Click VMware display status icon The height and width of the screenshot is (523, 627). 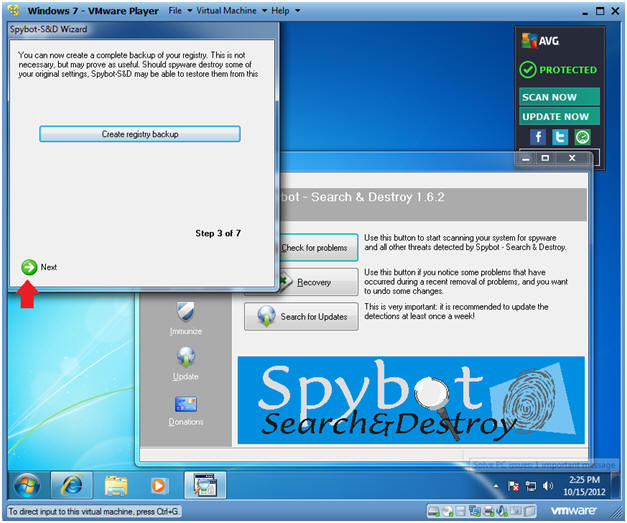516,511
